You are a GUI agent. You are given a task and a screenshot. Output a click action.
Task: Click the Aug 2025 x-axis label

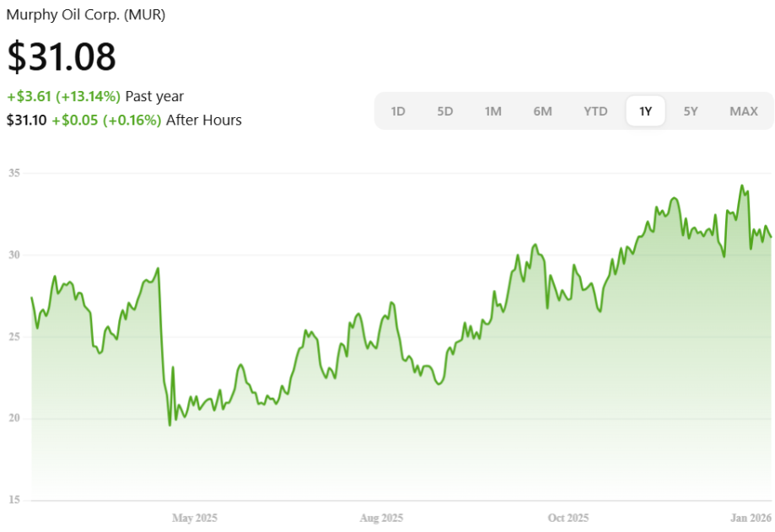tap(381, 518)
